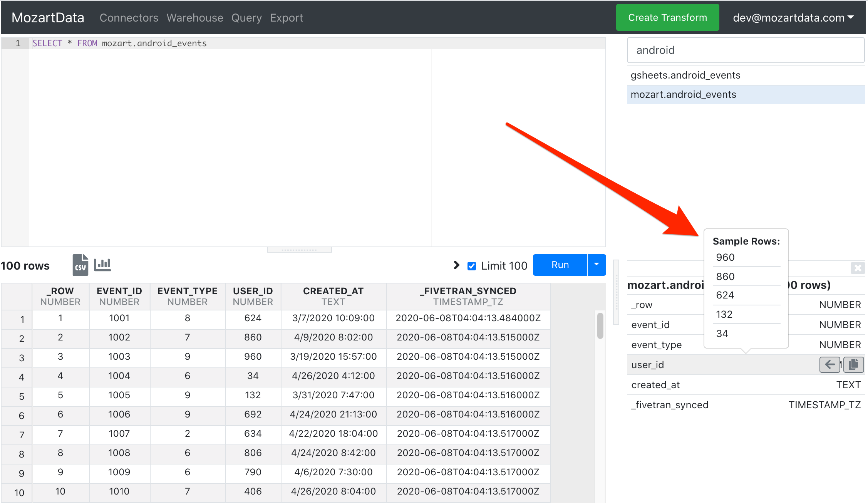
Task: Click the CREATED_AT column header
Action: point(333,296)
